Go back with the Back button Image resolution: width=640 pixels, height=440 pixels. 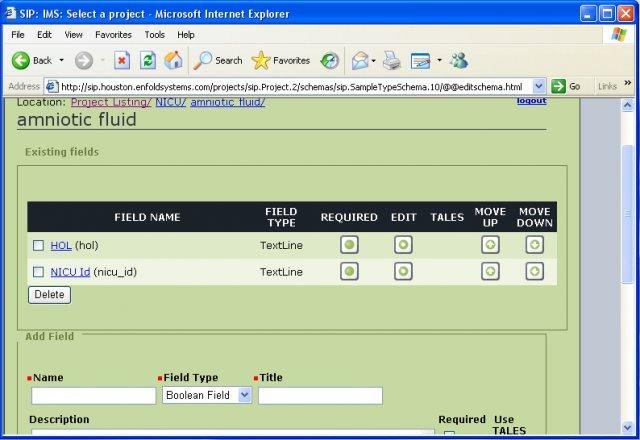click(32, 61)
